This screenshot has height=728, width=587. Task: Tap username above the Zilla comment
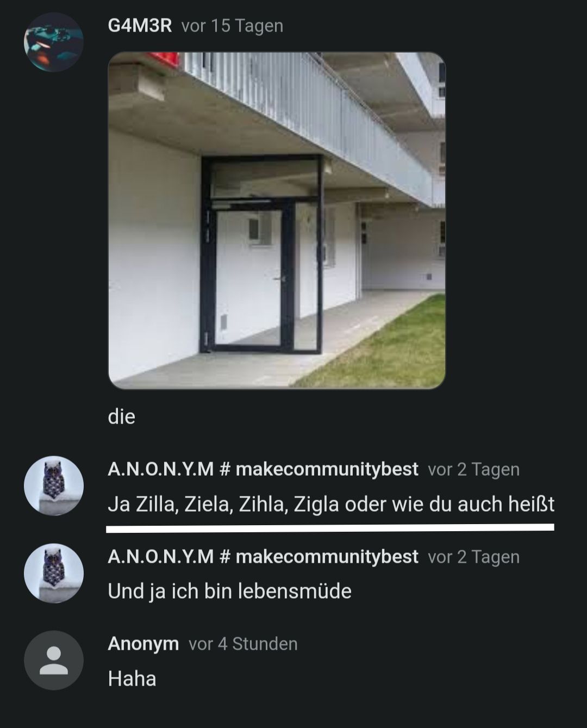pos(263,469)
